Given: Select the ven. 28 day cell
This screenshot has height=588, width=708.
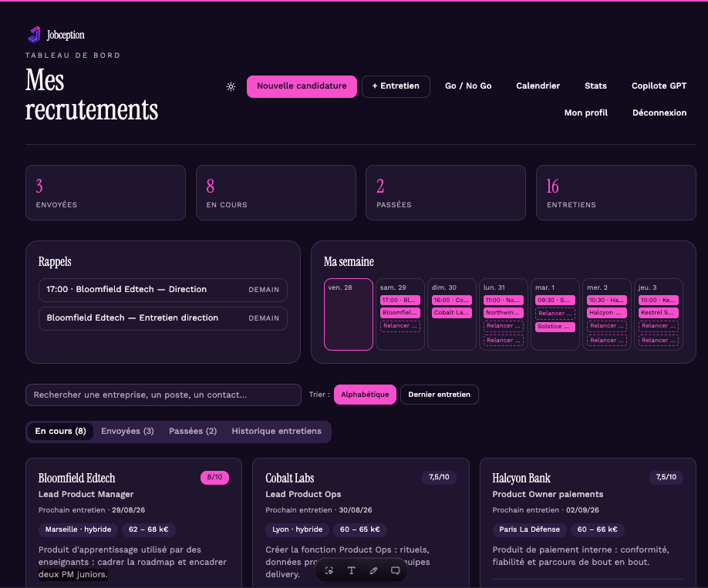Looking at the screenshot, I should point(349,314).
